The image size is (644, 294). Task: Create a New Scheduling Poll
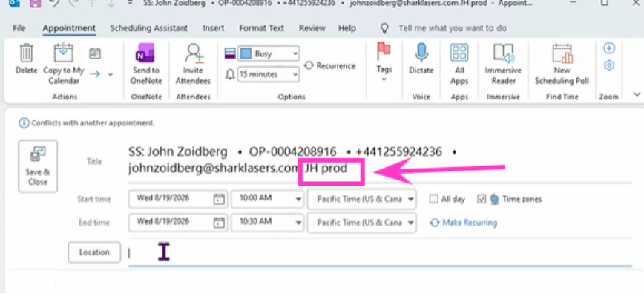point(562,65)
